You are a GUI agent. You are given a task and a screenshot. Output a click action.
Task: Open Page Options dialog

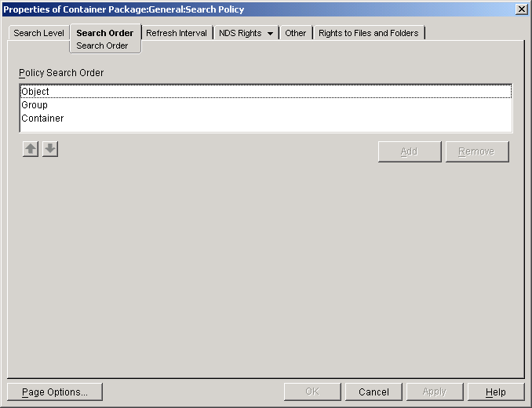click(55, 392)
